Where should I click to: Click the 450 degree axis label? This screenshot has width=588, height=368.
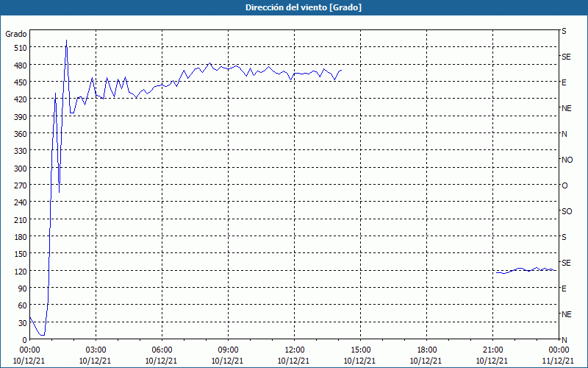[x=21, y=82]
